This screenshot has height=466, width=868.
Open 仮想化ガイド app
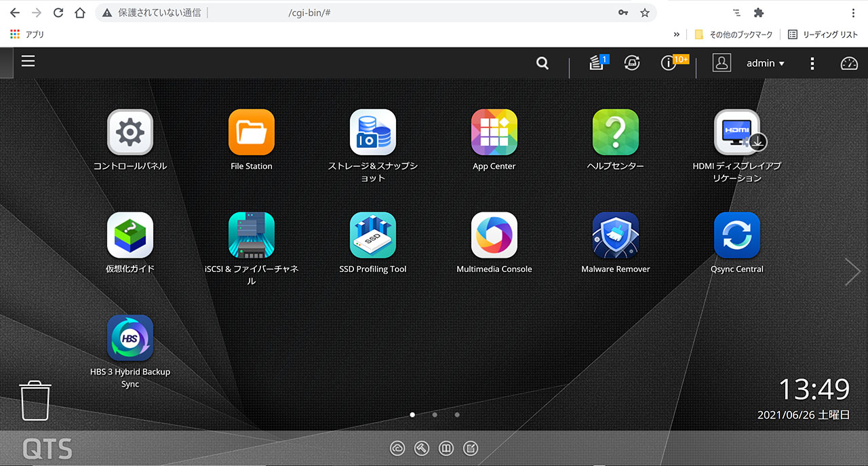pos(130,235)
